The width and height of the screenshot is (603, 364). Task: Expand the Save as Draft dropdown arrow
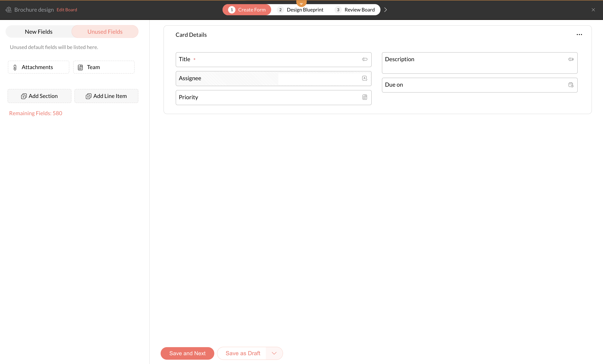(x=274, y=353)
